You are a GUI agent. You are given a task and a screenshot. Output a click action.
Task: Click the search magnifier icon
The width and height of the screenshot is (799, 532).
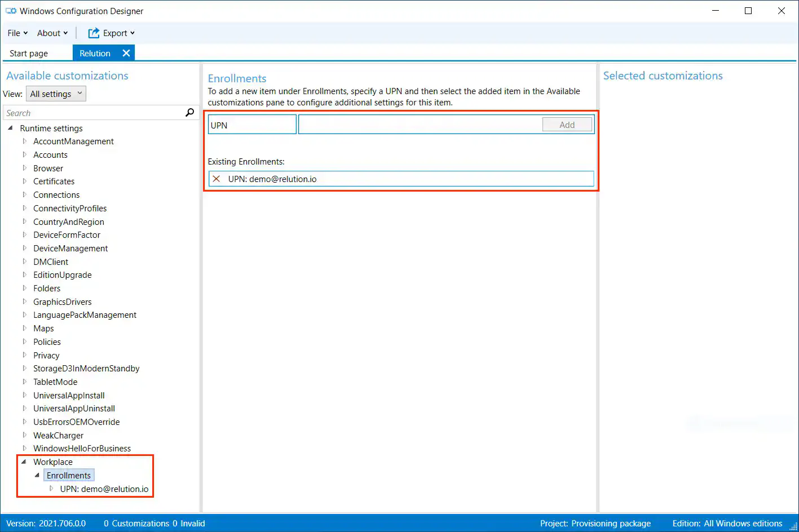tap(189, 112)
